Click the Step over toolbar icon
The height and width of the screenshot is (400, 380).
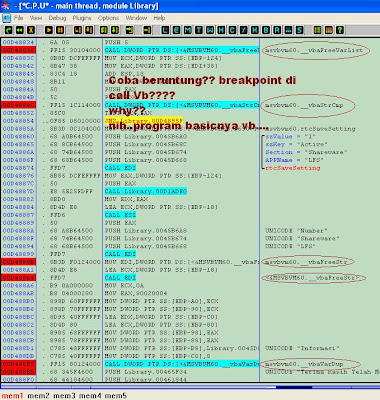[x=89, y=30]
